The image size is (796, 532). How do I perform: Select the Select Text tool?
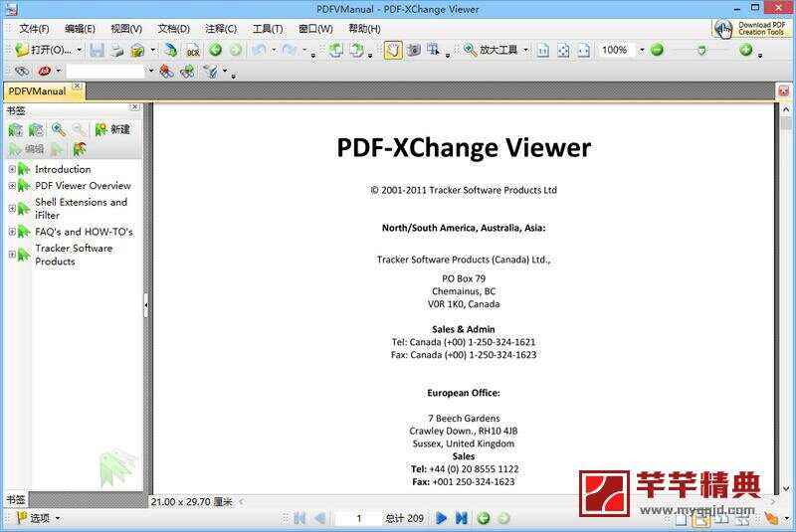coord(433,50)
